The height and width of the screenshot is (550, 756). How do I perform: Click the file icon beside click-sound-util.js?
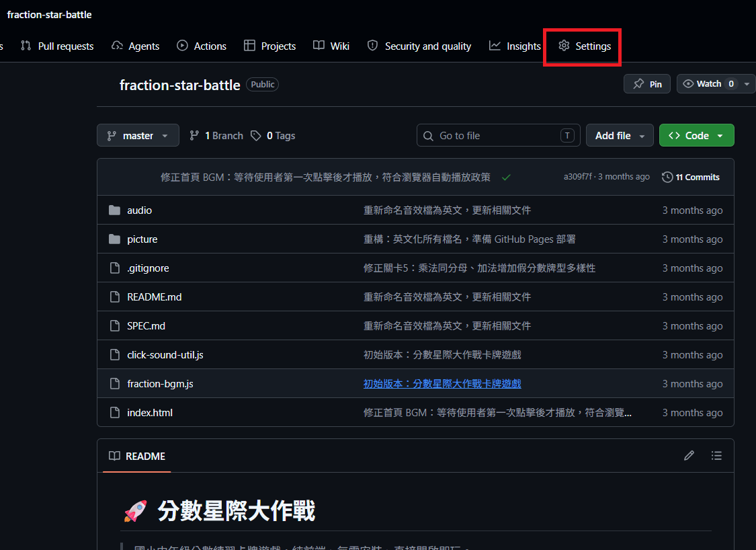tap(115, 354)
